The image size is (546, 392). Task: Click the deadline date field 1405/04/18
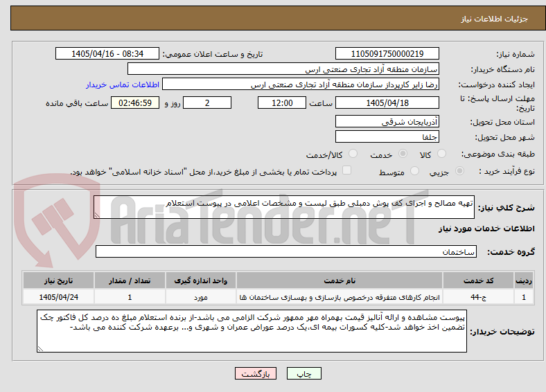tap(387, 103)
